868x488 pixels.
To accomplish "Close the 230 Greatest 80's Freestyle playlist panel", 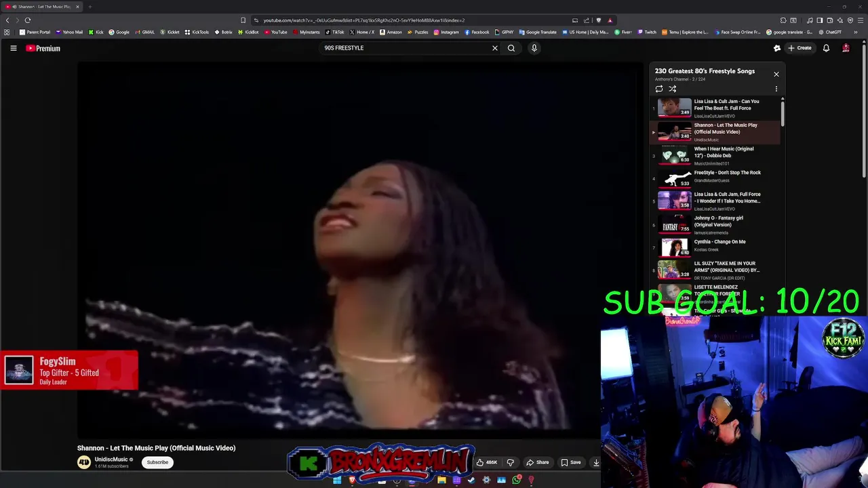I will 776,74.
